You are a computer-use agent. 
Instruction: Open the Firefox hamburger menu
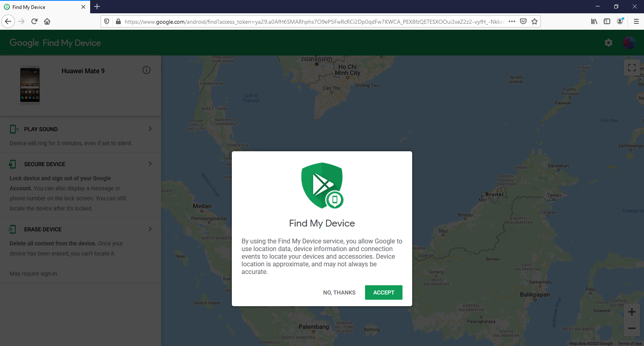[x=636, y=21]
